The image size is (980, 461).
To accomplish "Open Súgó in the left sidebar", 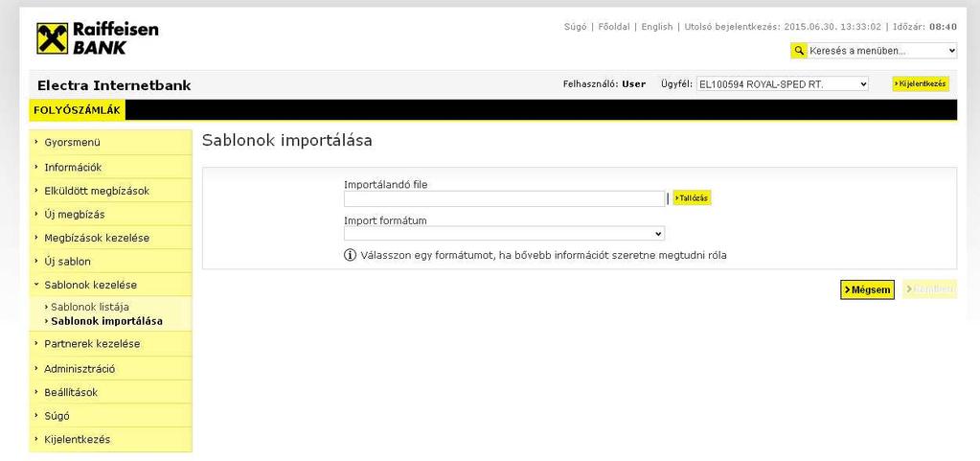I will point(110,416).
